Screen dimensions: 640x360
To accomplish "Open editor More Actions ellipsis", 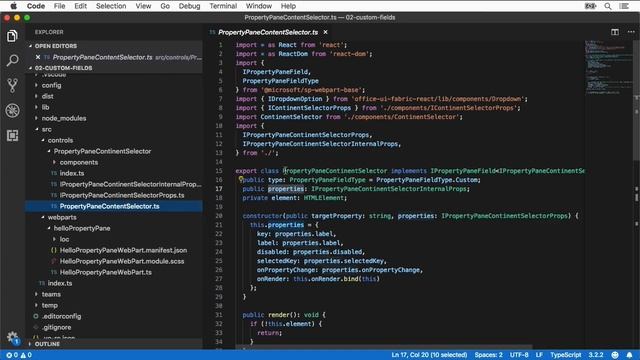I will [631, 32].
